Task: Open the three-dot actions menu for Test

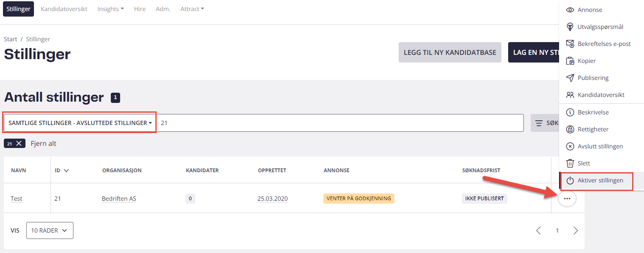Action: [x=567, y=198]
